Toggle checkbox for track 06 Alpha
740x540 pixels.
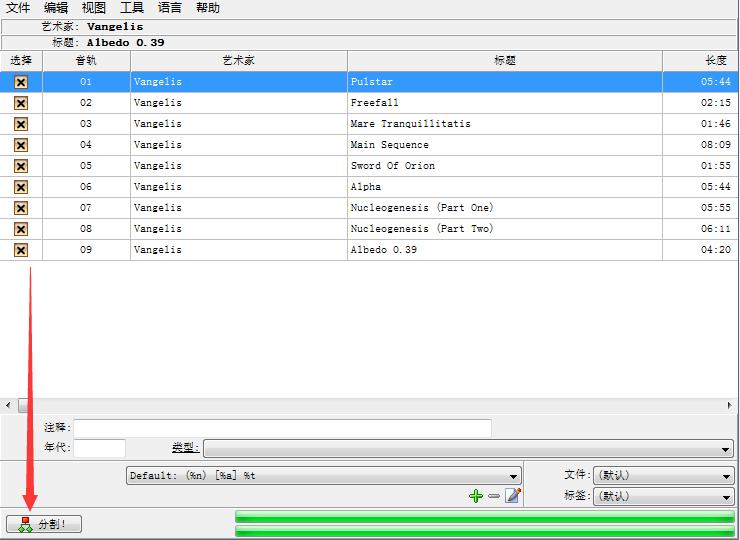click(x=20, y=187)
